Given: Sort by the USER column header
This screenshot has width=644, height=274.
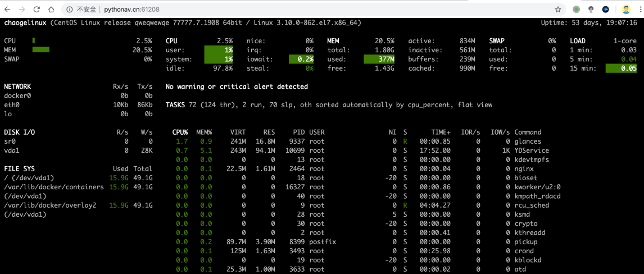Looking at the screenshot, I should click(316, 132).
